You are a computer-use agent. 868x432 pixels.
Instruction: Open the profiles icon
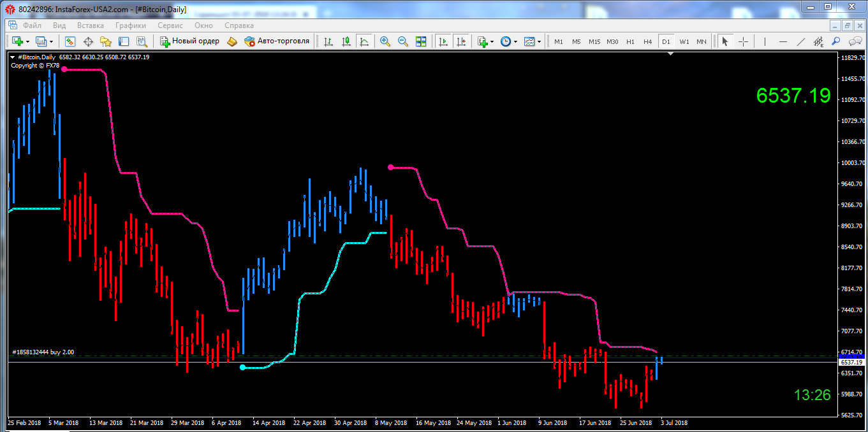coord(41,41)
